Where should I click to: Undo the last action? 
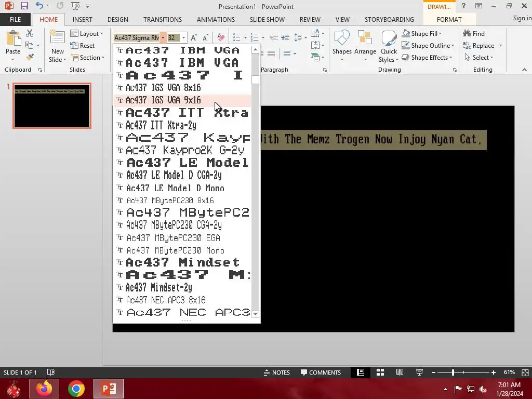point(39,6)
